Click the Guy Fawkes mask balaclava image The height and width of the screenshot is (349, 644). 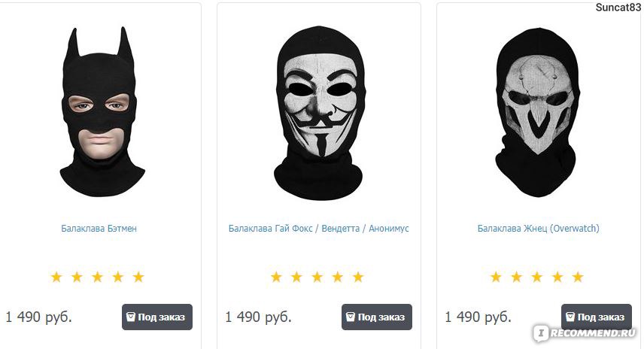pos(319,113)
